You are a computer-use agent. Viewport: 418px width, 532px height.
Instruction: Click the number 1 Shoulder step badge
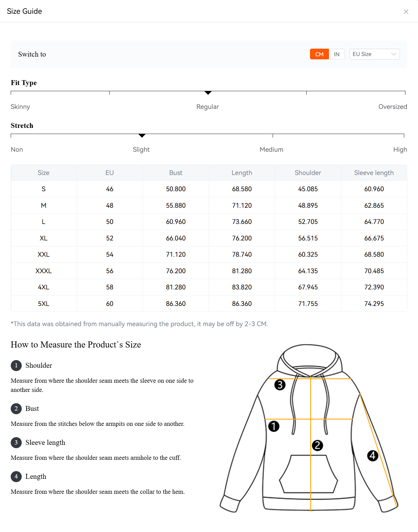16,365
